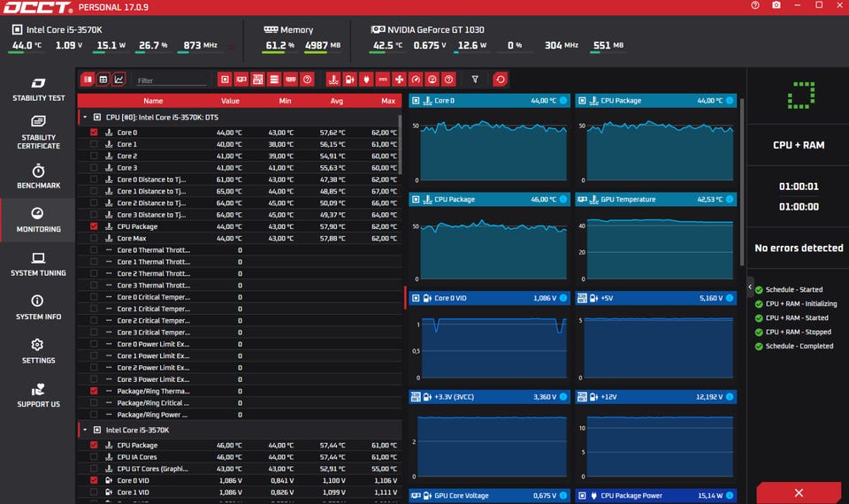
Task: Click the blue circle on Core 0 VID graph header
Action: pos(563,298)
